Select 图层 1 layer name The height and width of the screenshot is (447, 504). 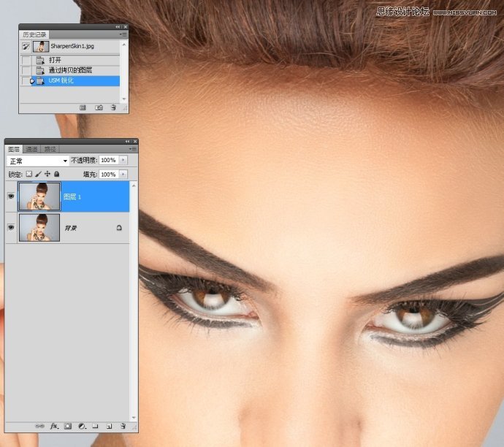[x=72, y=196]
